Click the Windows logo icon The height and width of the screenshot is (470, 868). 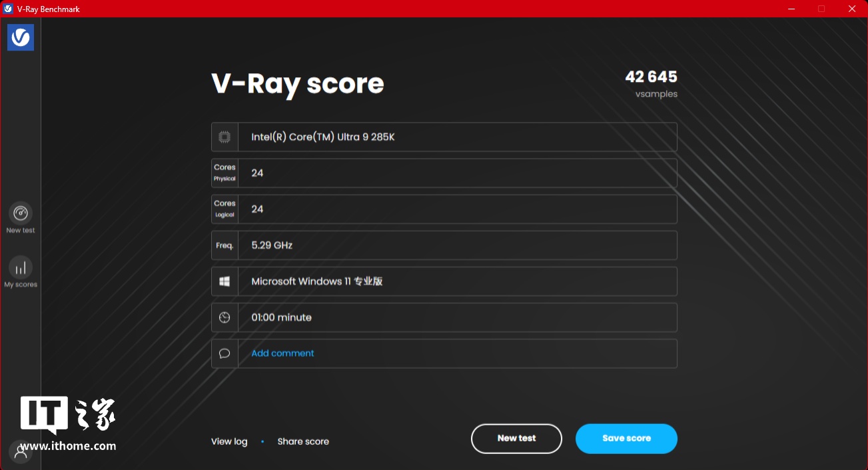pyautogui.click(x=224, y=282)
